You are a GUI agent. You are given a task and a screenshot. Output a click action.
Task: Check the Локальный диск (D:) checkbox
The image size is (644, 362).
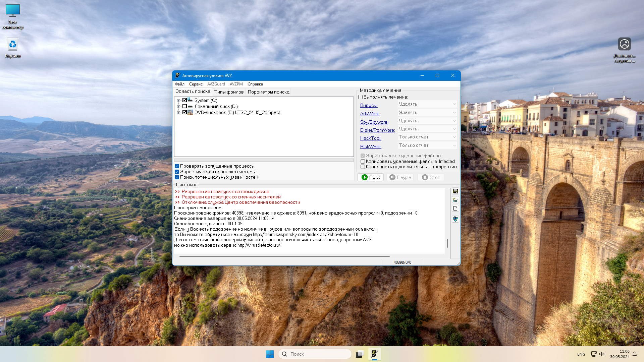click(x=184, y=106)
